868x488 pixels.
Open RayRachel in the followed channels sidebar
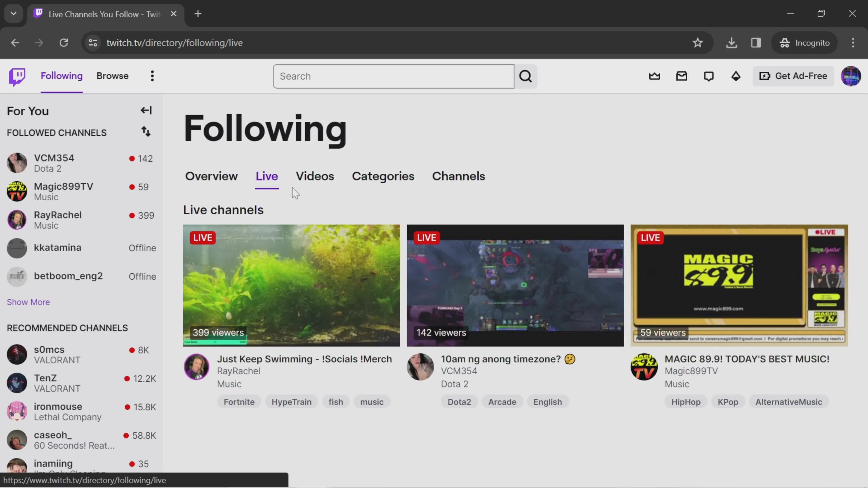point(81,220)
